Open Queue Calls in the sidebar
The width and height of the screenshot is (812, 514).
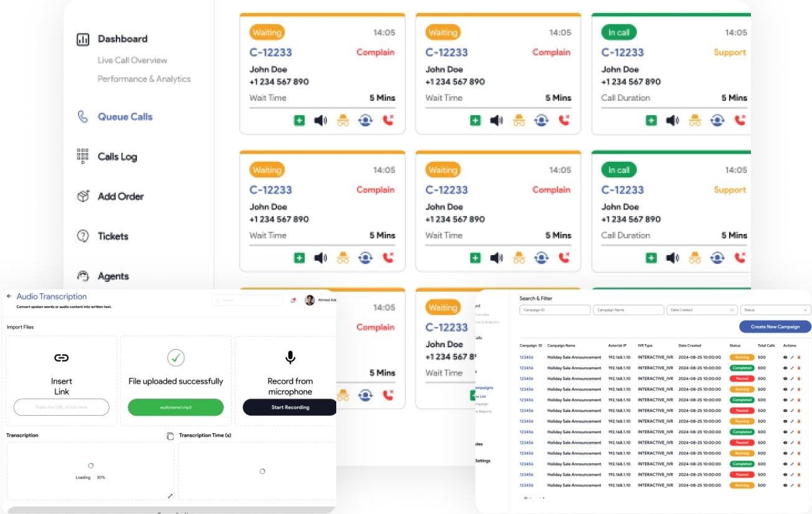pyautogui.click(x=125, y=117)
